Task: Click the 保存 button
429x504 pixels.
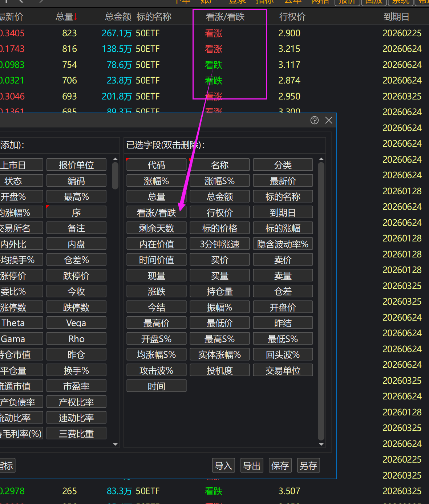Action: [x=280, y=466]
